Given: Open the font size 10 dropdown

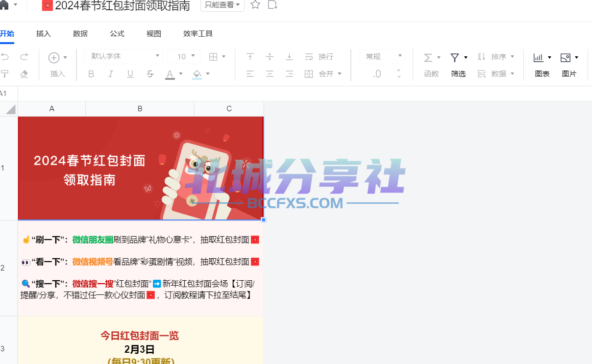Looking at the screenshot, I should click(184, 56).
